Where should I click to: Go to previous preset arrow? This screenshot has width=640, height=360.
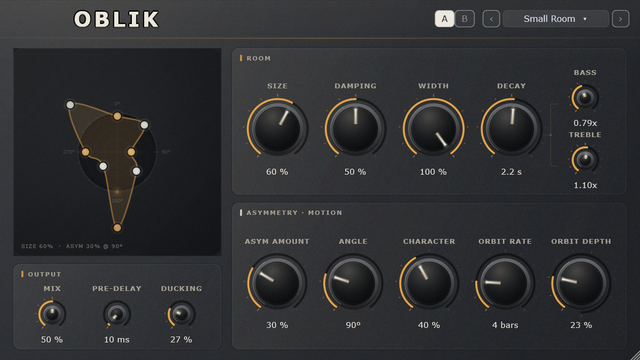click(491, 19)
